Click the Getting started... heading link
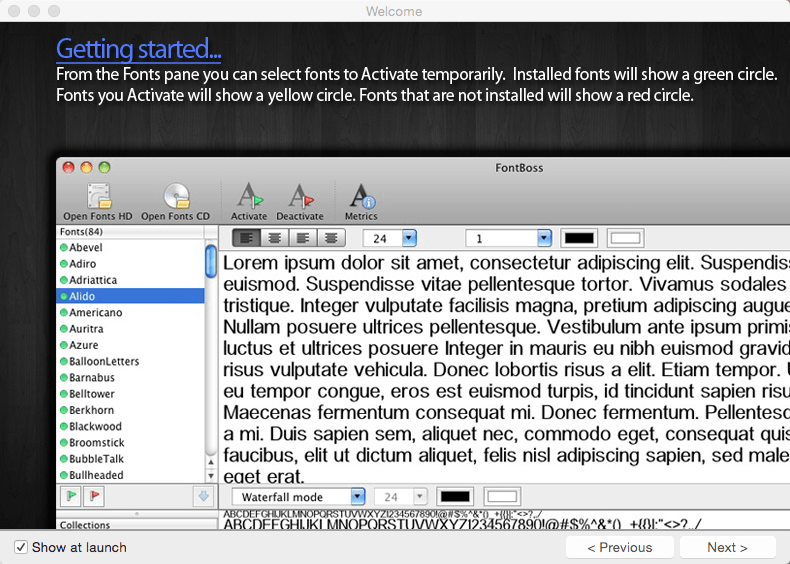 (x=139, y=49)
